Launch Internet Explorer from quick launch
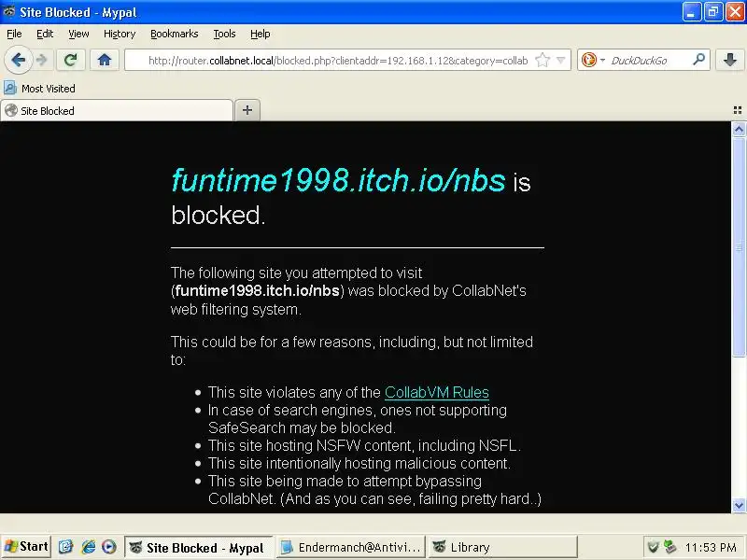 tap(88, 547)
